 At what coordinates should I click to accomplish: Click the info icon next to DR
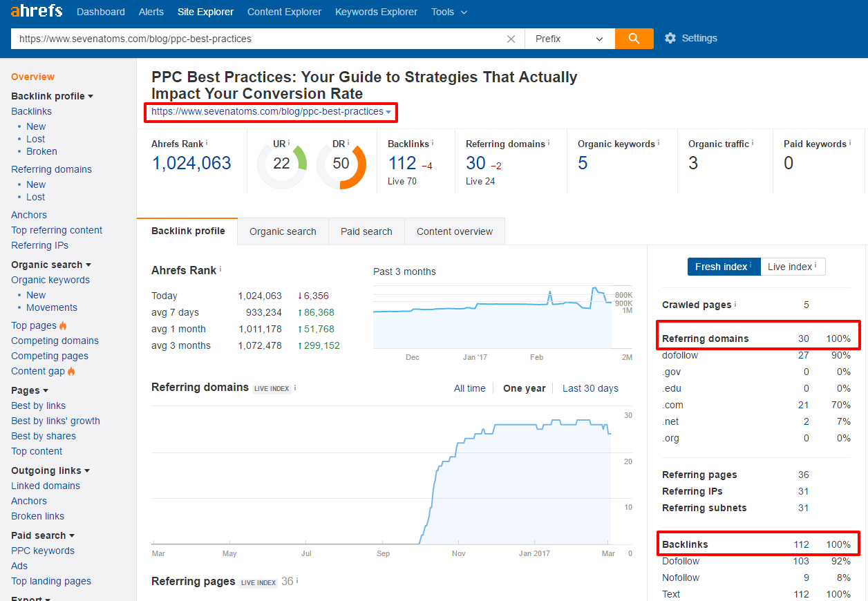348,143
